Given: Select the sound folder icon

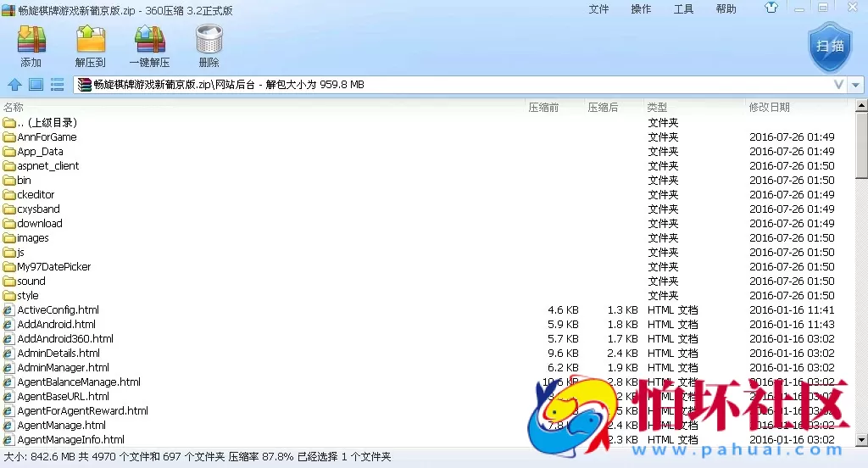Looking at the screenshot, I should 8,281.
